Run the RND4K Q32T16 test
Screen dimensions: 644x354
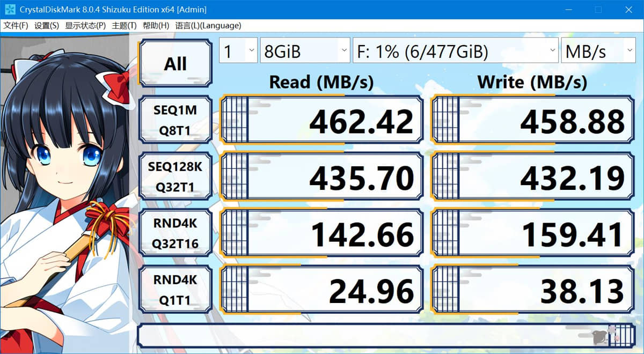pos(175,233)
